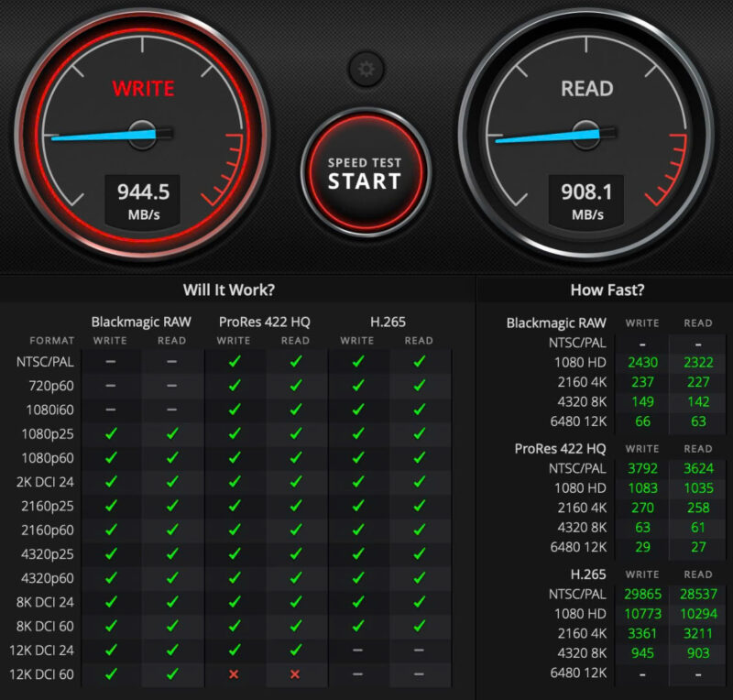Viewport: 733px width, 700px height.
Task: Click the dash for NTSC/PAL Blackmagic RAW write
Action: point(111,362)
